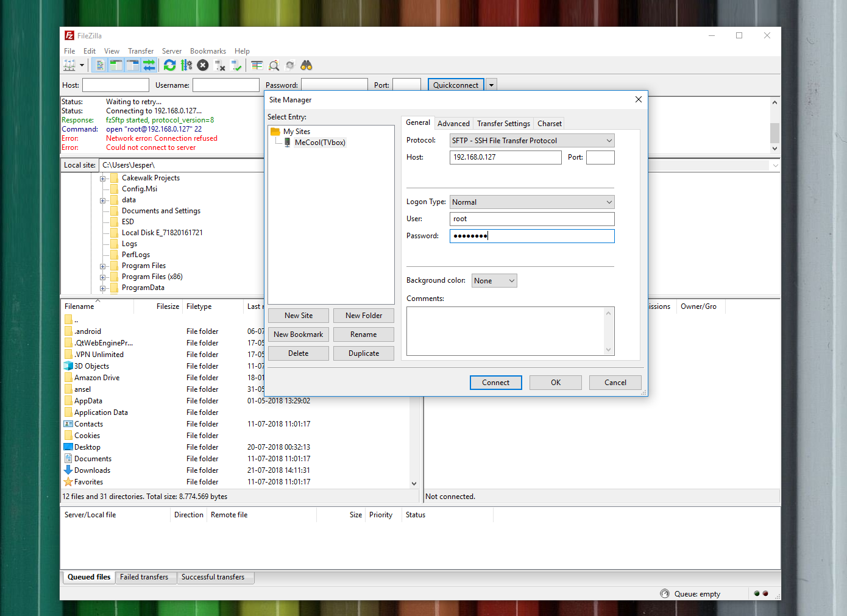Open the Logon Type dropdown
Viewport: 847px width, 616px height.
[532, 202]
